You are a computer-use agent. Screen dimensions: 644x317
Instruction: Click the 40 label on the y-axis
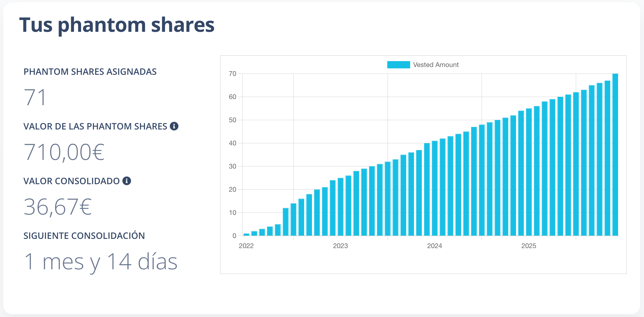coord(233,143)
